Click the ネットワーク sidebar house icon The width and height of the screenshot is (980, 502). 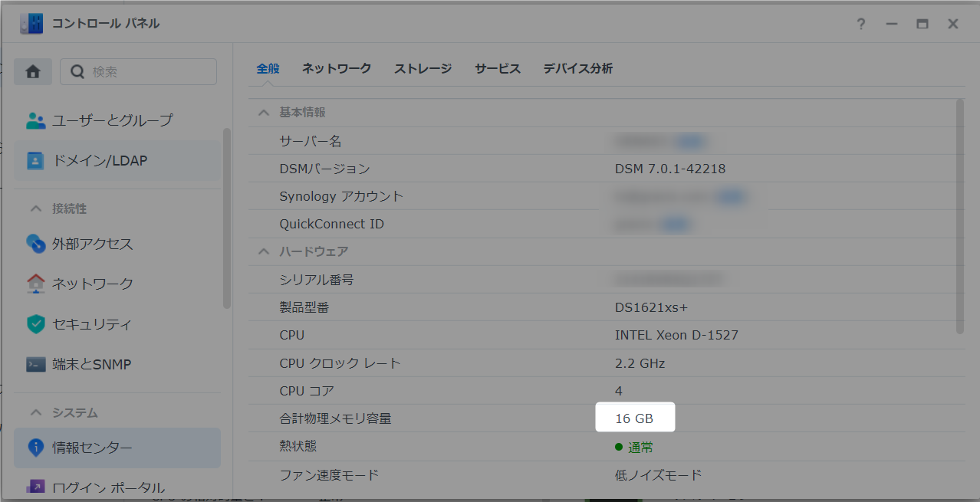[36, 284]
